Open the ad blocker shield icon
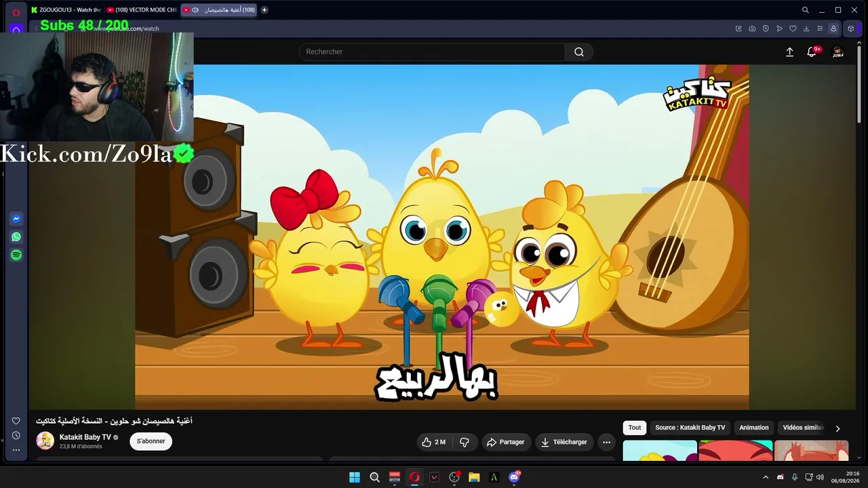This screenshot has height=488, width=868. click(x=766, y=28)
